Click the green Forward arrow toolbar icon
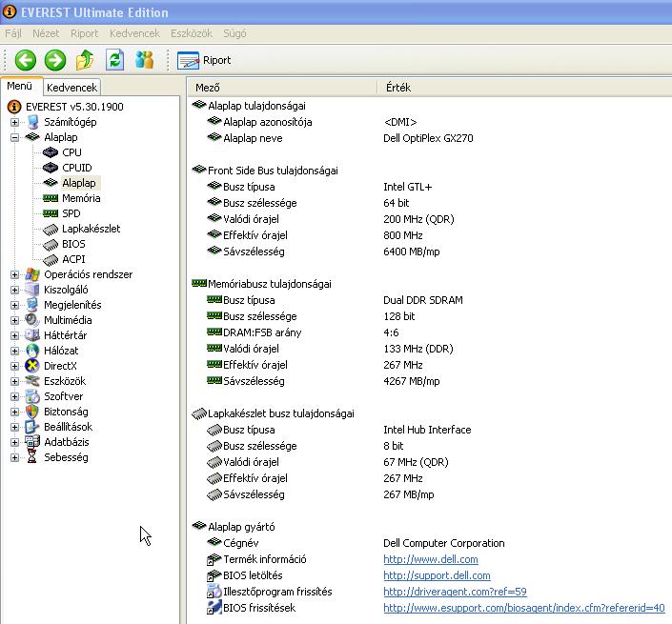The width and height of the screenshot is (672, 624). (x=55, y=60)
